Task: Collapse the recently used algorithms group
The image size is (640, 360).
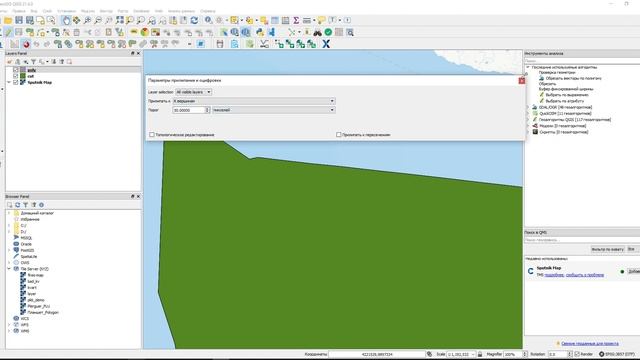Action: coord(528,67)
